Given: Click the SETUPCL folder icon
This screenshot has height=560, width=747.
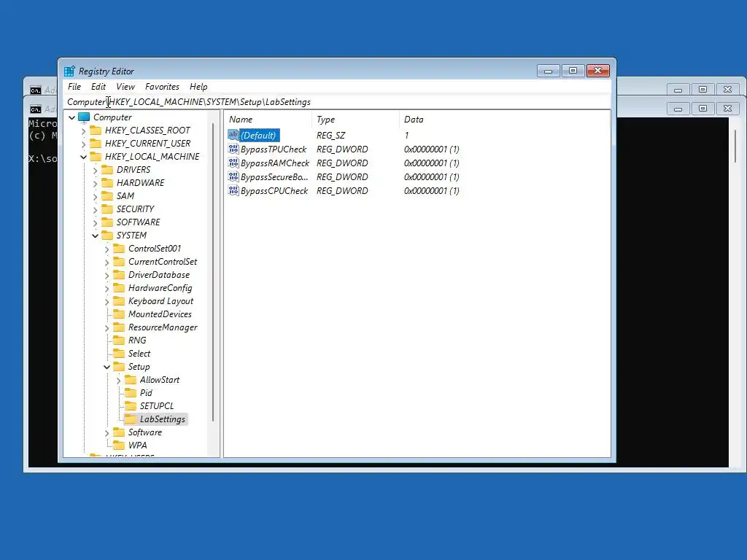Looking at the screenshot, I should click(131, 406).
